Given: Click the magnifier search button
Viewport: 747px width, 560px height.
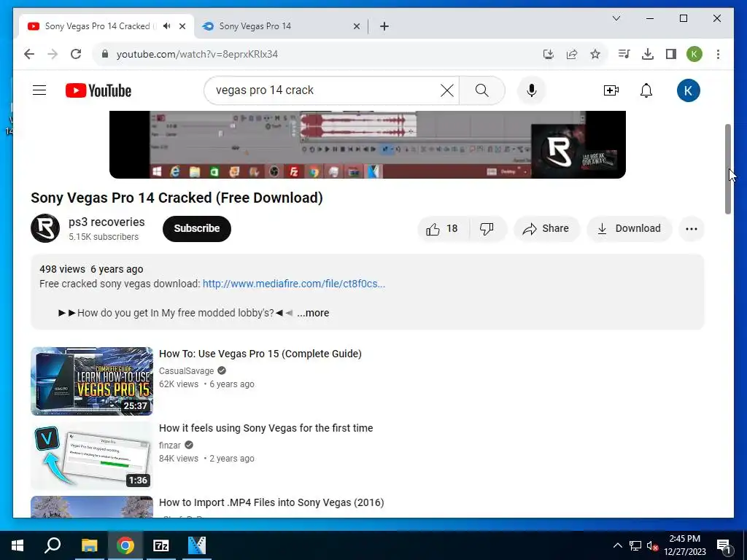Looking at the screenshot, I should [x=481, y=90].
